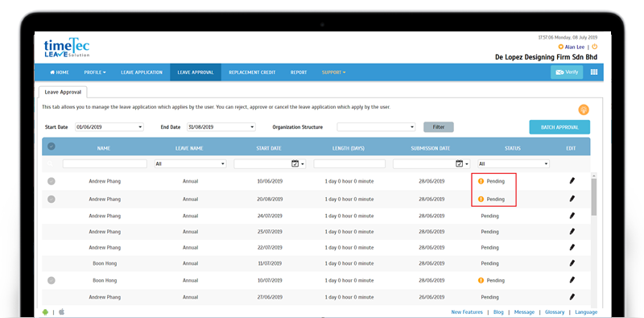Go to Home in navigation bar
This screenshot has width=644, height=318.
(60, 72)
